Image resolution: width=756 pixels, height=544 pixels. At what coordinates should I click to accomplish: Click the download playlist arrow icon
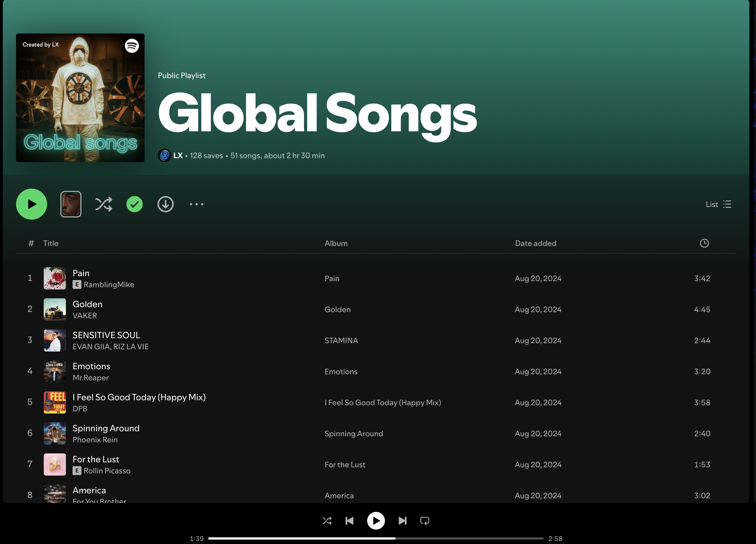click(165, 204)
